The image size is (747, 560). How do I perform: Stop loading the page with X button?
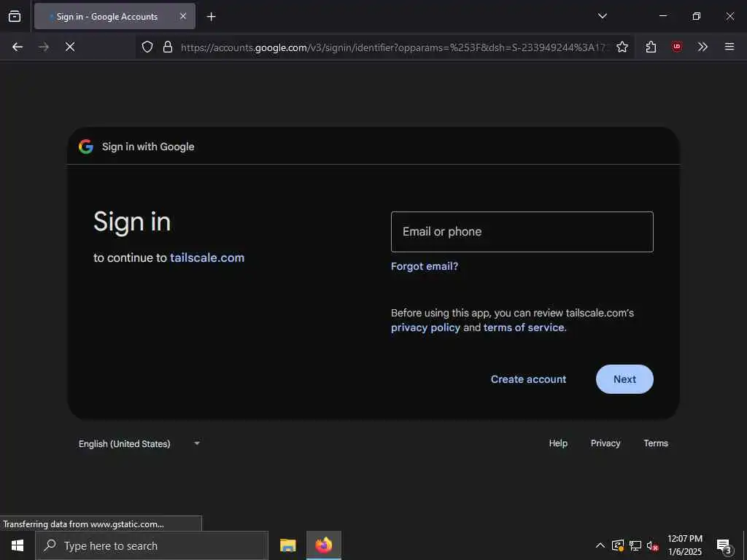pyautogui.click(x=70, y=47)
